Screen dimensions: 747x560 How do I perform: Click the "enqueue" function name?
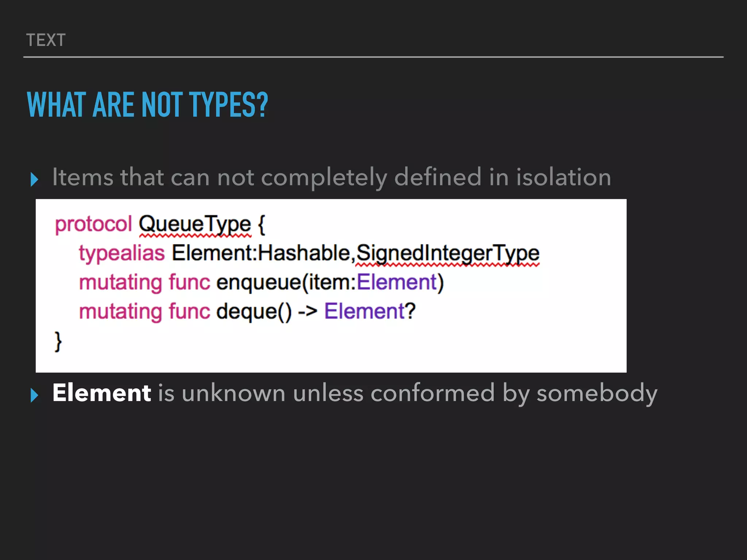pyautogui.click(x=259, y=282)
